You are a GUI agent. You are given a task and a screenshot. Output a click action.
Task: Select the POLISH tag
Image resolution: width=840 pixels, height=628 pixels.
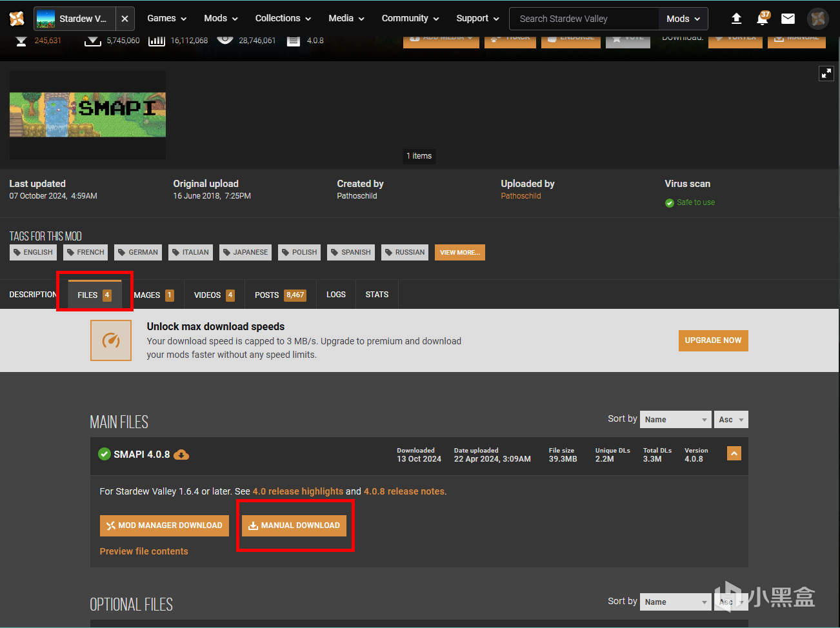(299, 252)
